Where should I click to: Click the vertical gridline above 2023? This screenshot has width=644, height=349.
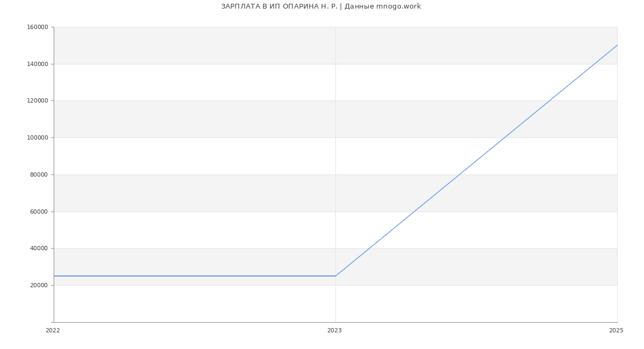point(335,134)
